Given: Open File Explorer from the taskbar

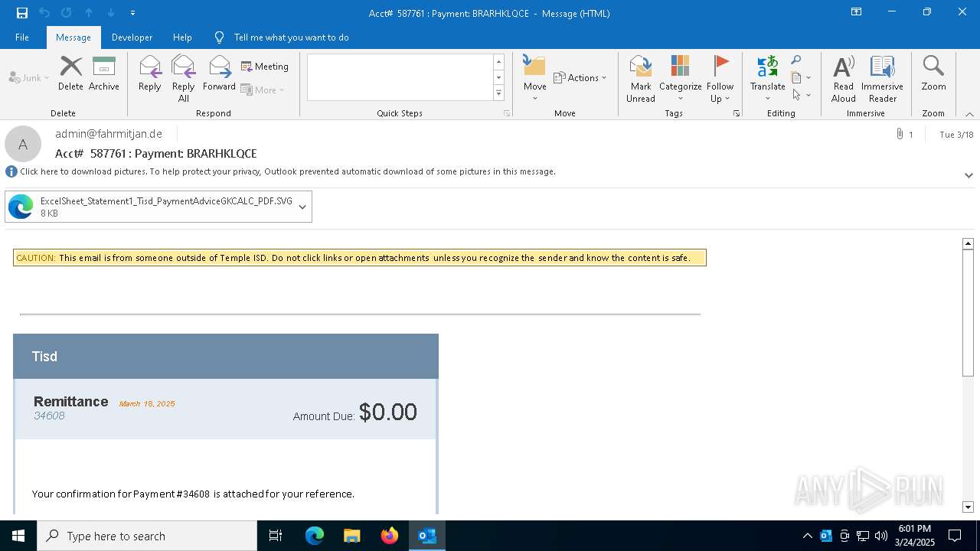Looking at the screenshot, I should coord(351,536).
